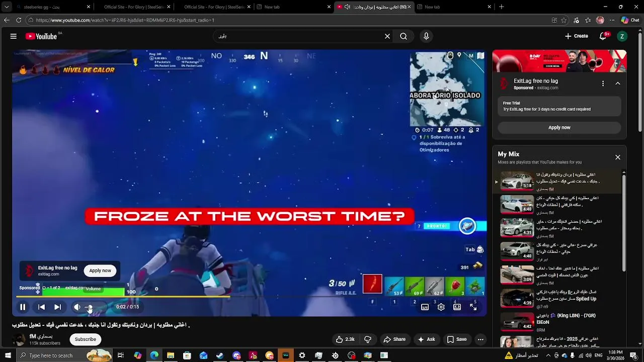The width and height of the screenshot is (644, 362).
Task: Subscribe to the fM channel
Action: tap(86, 339)
